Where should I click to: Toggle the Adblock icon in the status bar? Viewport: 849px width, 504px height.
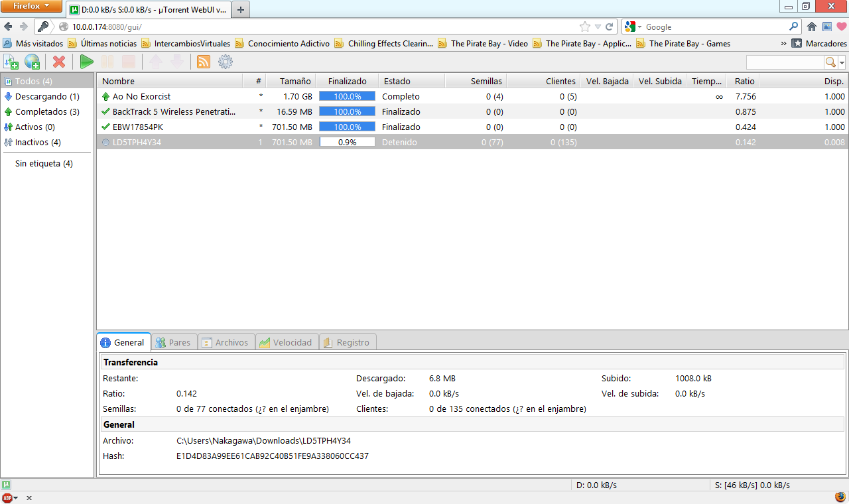click(9, 497)
